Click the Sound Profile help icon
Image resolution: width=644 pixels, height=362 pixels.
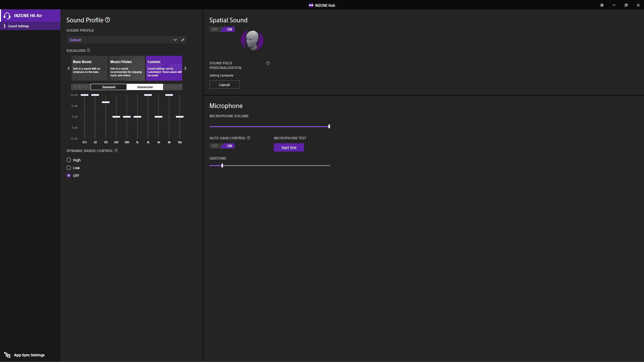[108, 20]
